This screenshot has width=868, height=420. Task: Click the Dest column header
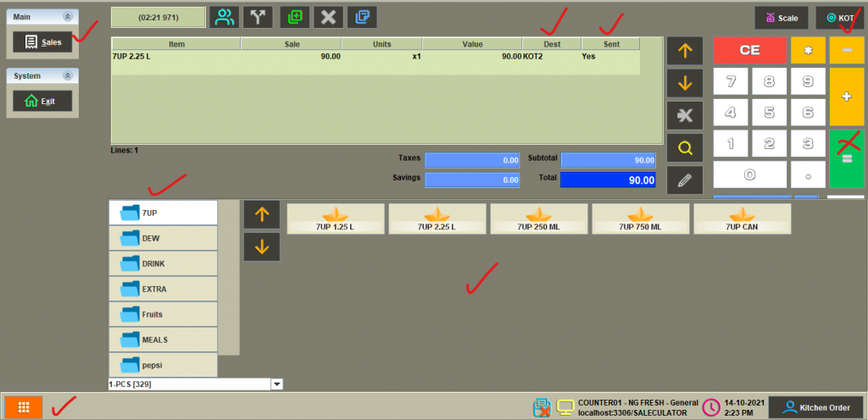tap(551, 44)
